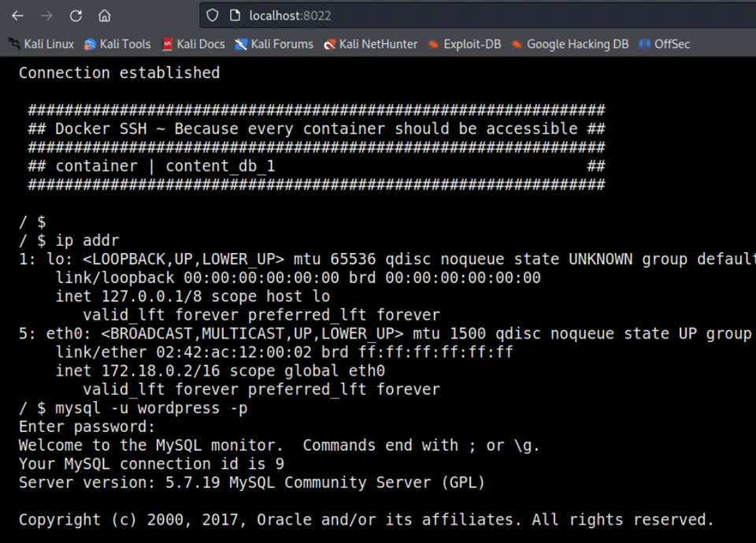Focus the address bar showing localhost:8022
The width and height of the screenshot is (756, 543).
(x=477, y=16)
